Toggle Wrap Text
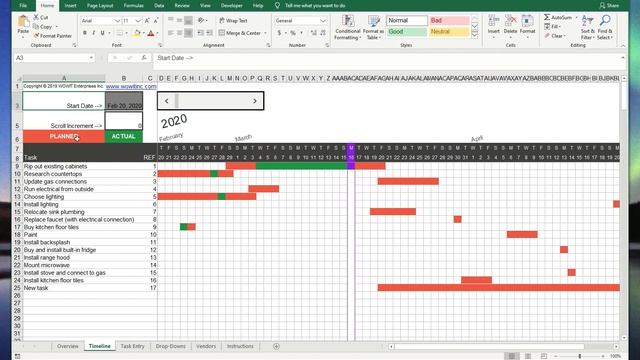Screen dimensions: 640x360 233,20
